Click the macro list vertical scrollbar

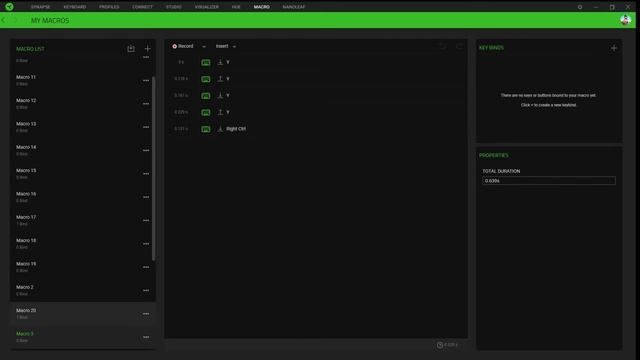[153, 168]
